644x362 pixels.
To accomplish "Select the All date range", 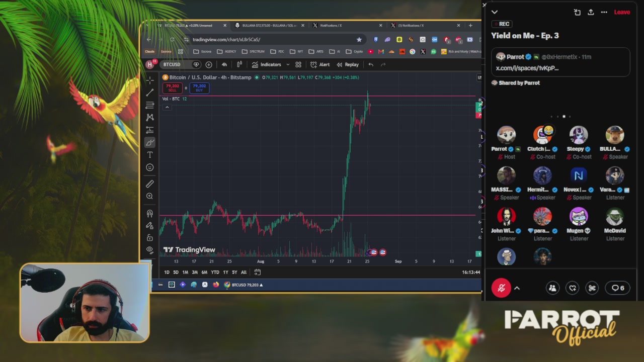I will click(x=244, y=272).
